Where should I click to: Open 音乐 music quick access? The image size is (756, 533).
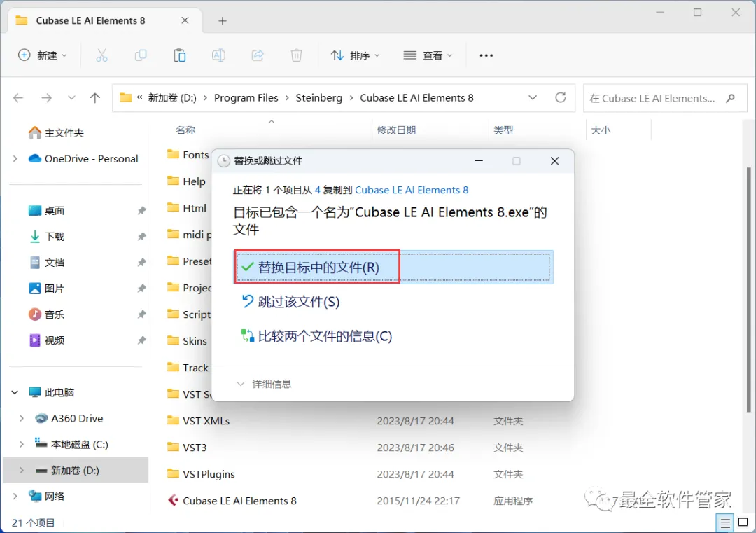click(x=47, y=315)
